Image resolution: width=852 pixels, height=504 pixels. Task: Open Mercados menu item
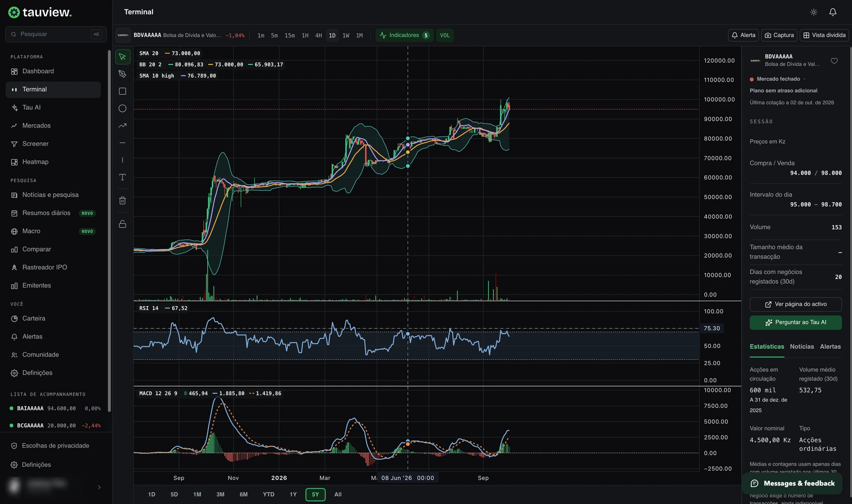coord(53,126)
